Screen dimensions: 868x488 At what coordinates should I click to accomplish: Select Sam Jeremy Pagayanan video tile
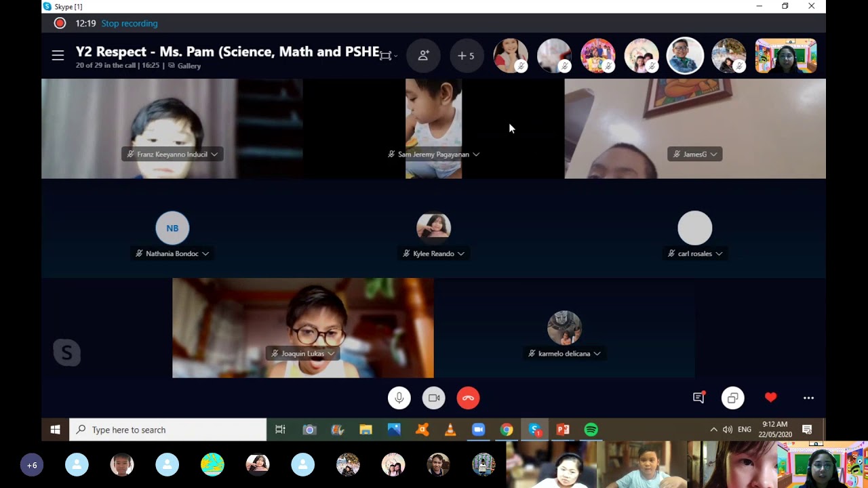pos(434,129)
